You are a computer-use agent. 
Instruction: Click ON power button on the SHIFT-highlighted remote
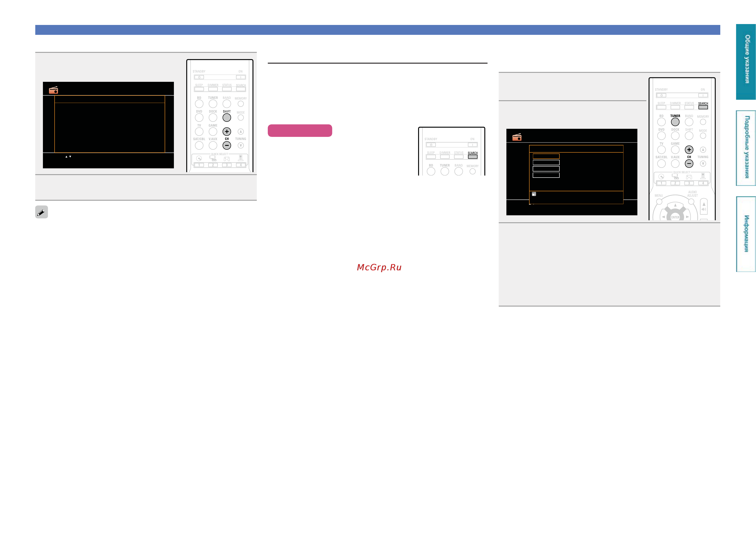pos(241,77)
